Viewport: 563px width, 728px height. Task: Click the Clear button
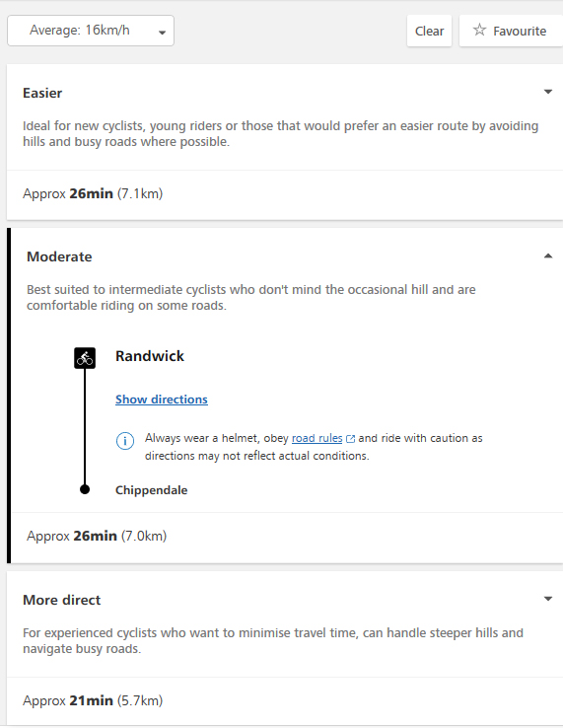point(429,32)
